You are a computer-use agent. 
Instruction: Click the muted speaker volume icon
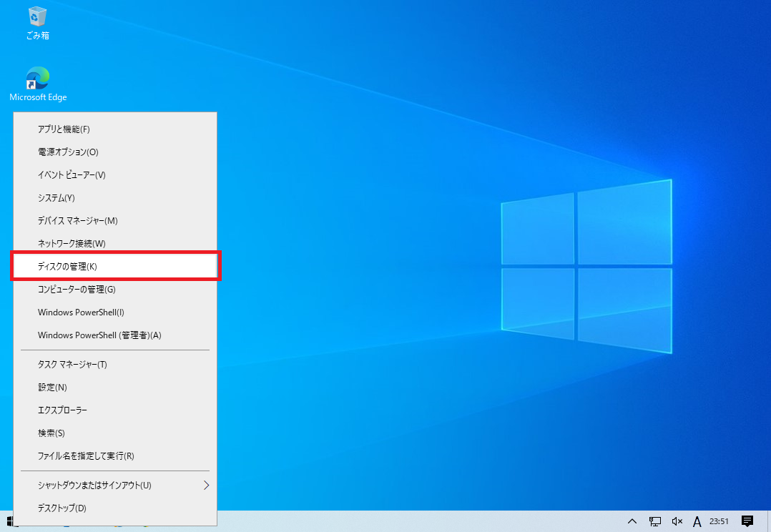pyautogui.click(x=677, y=521)
